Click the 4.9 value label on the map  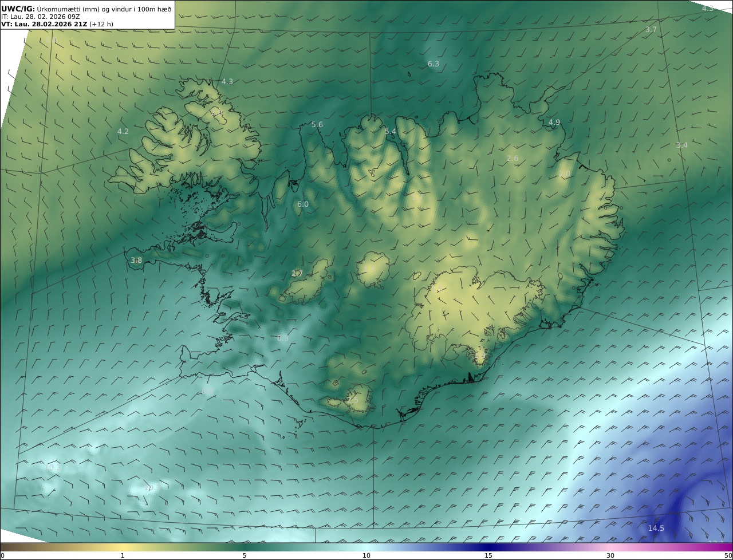click(x=554, y=123)
